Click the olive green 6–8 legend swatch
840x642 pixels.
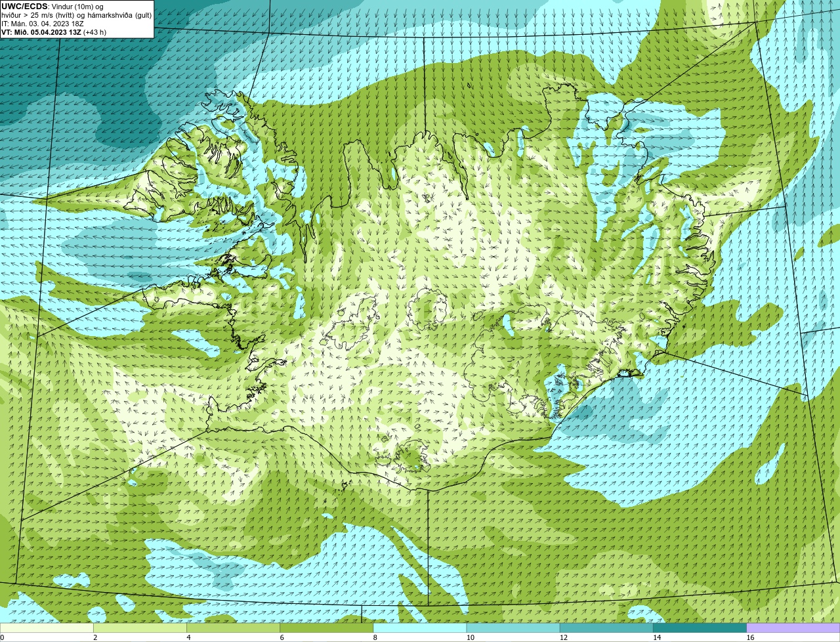(327, 628)
